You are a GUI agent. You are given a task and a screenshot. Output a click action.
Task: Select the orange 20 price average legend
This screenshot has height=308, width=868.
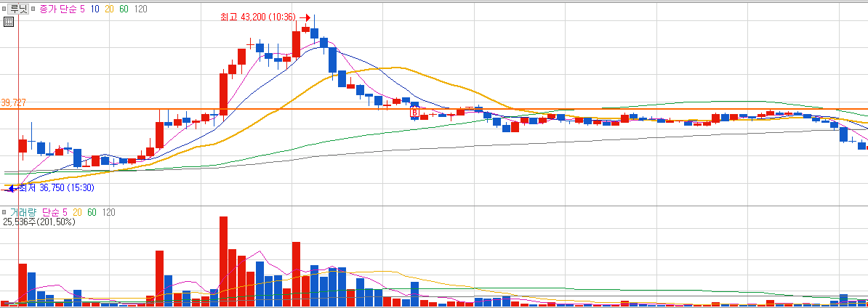(x=109, y=9)
